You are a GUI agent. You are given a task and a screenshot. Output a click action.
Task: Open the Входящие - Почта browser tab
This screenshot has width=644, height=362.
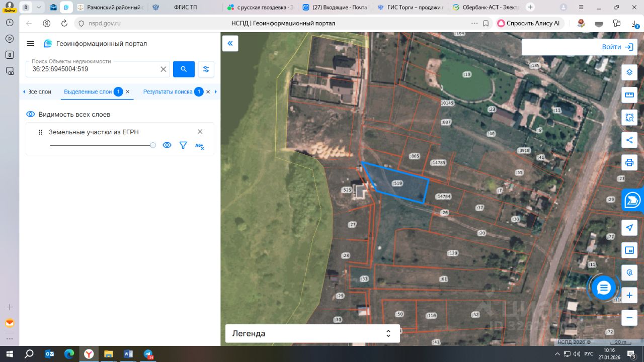click(x=335, y=8)
